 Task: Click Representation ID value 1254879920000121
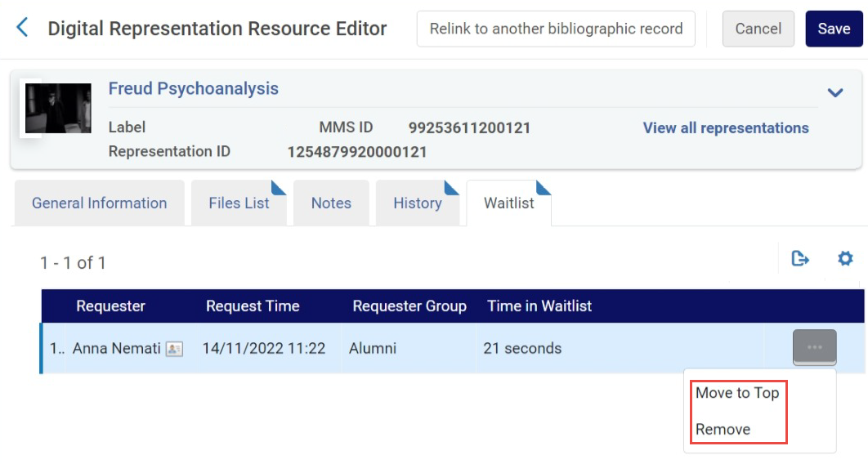click(x=357, y=152)
